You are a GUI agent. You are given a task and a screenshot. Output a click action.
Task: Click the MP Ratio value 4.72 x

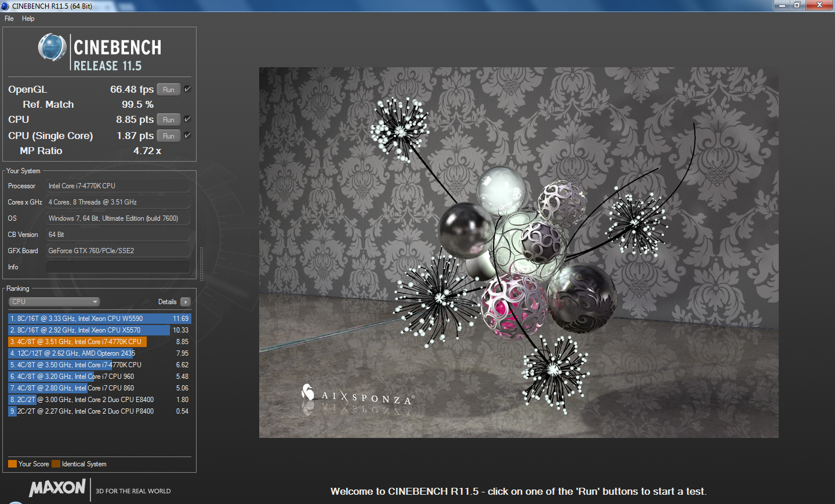147,151
